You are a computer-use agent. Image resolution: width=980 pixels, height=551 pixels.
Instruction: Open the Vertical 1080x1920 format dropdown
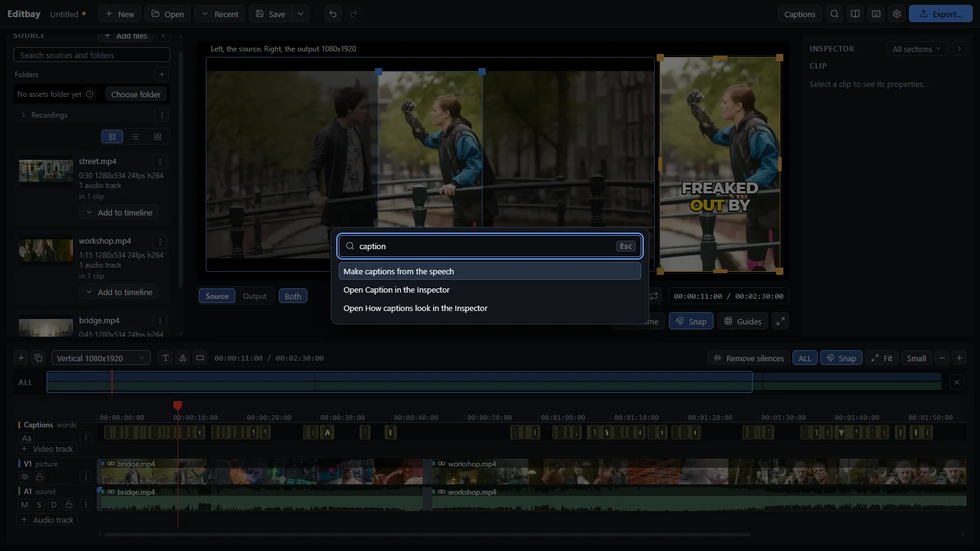(x=101, y=358)
